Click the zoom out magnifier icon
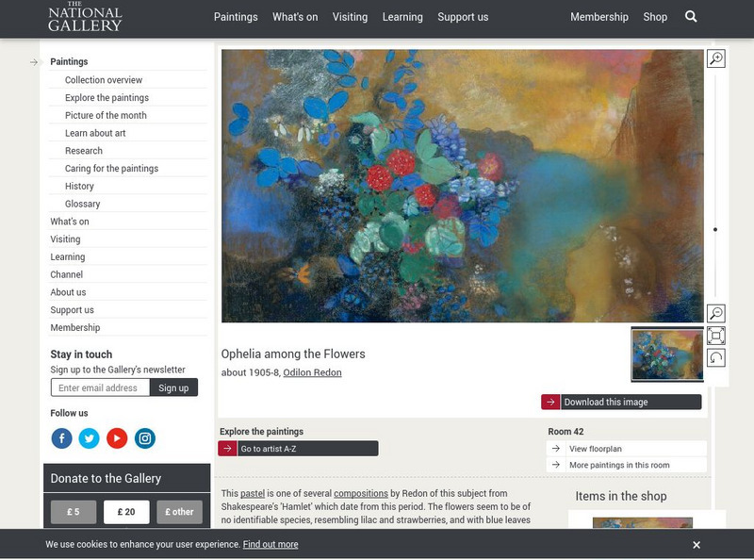754x560 pixels. coord(716,313)
